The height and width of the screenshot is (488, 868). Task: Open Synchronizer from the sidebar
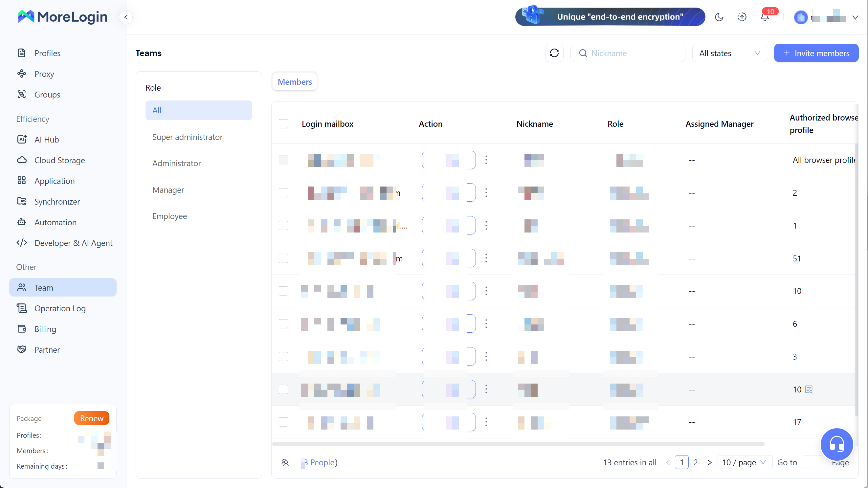click(57, 202)
